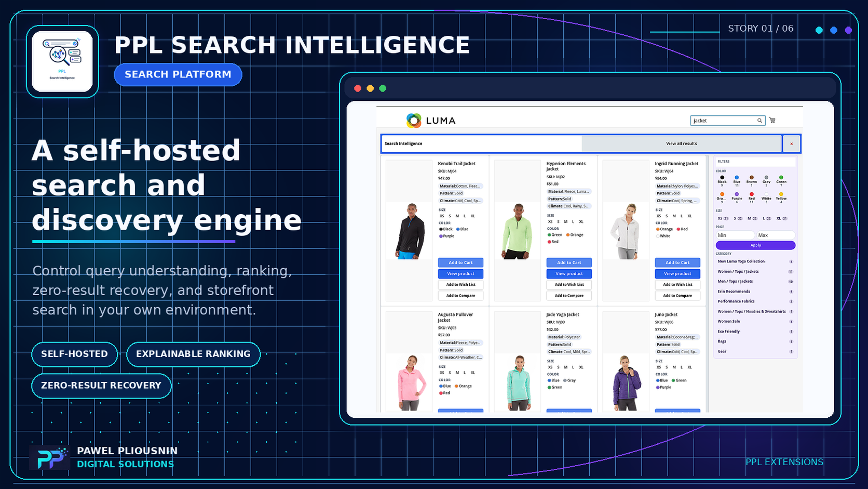Filter by New Luma Yoga Collection category
The image size is (868, 489).
point(755,261)
